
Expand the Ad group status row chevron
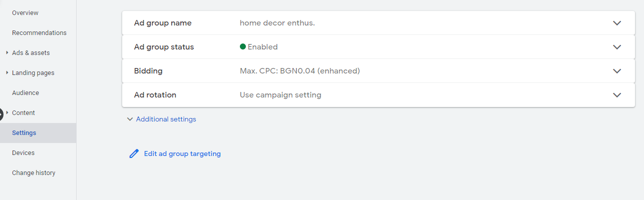coord(617,47)
